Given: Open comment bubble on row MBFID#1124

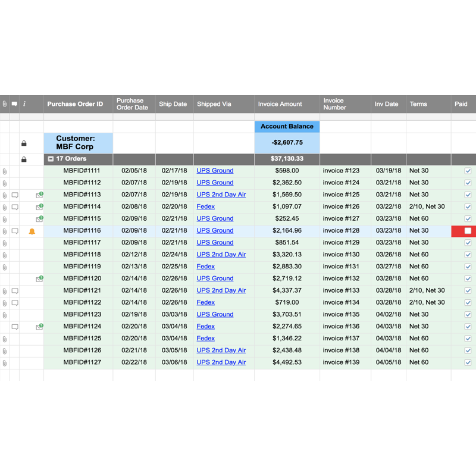Looking at the screenshot, I should click(x=15, y=327).
